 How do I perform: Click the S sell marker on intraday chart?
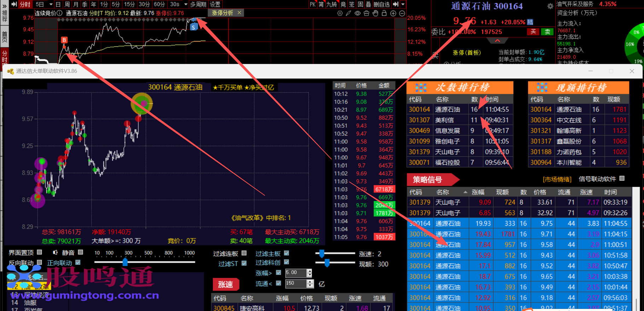pyautogui.click(x=193, y=27)
